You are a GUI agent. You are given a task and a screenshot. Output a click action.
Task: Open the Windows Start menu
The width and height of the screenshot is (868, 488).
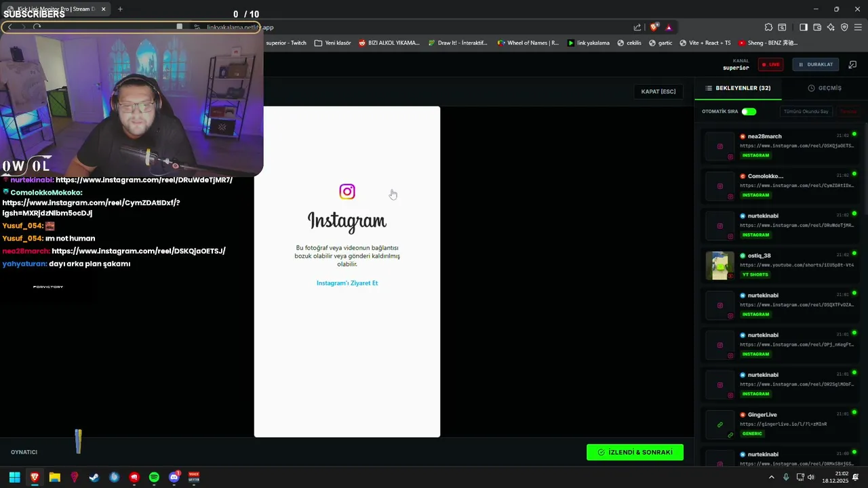[14, 477]
